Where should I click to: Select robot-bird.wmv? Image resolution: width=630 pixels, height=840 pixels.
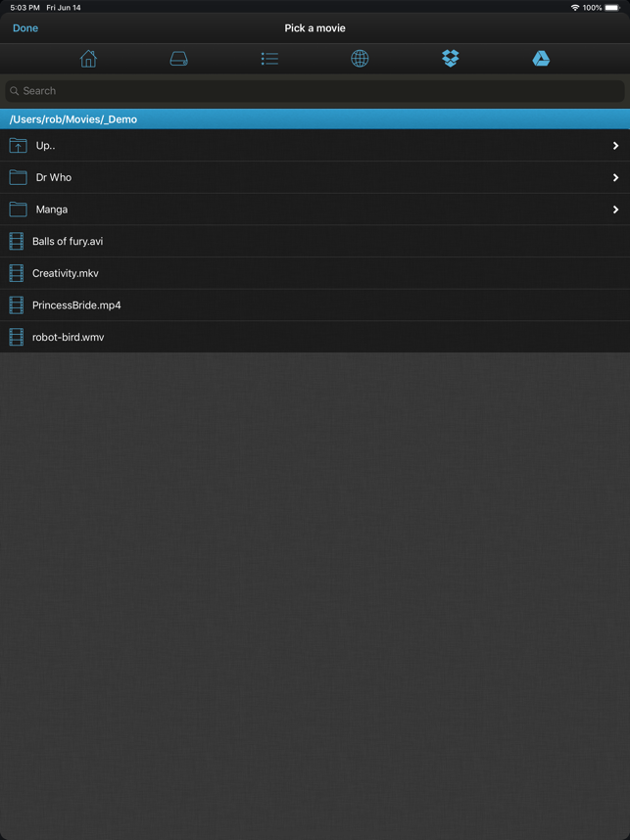tap(315, 337)
